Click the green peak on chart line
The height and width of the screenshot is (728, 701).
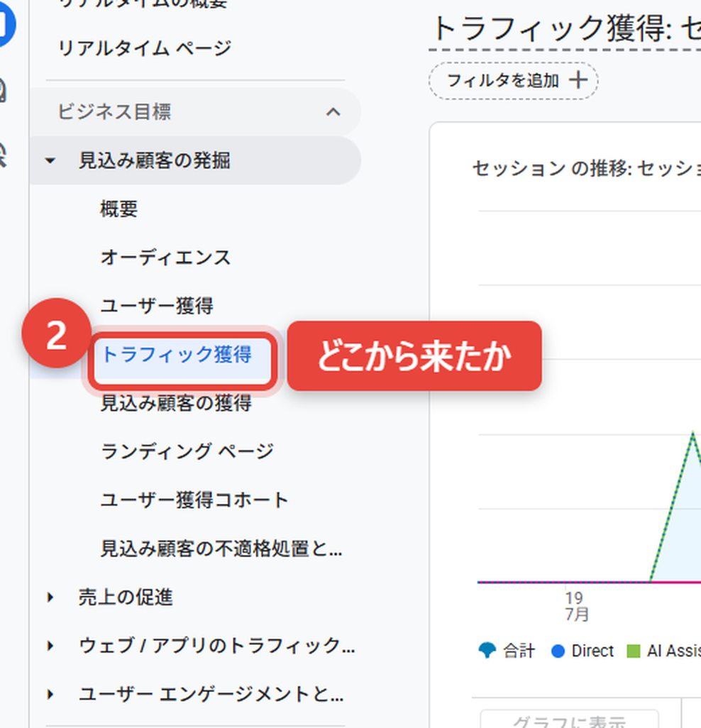[692, 433]
